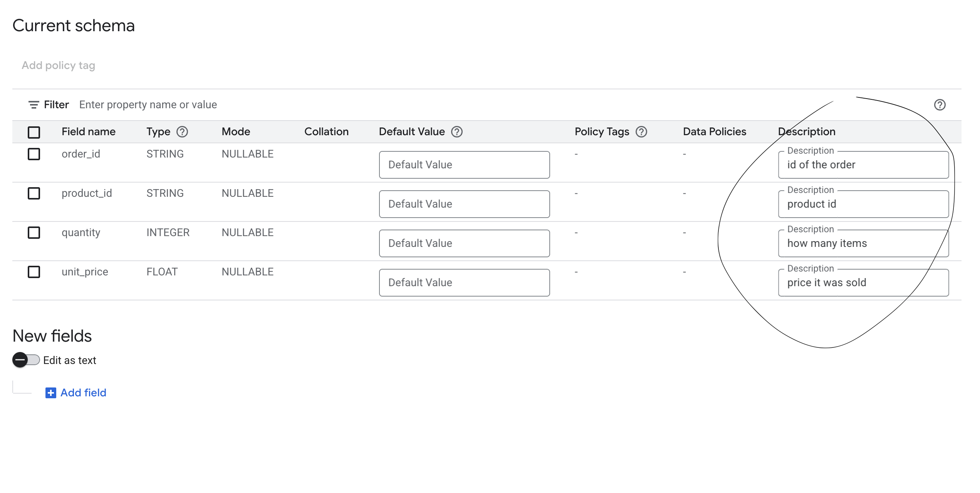Edit the 'how many items' description field
This screenshot has width=980, height=493.
point(863,243)
